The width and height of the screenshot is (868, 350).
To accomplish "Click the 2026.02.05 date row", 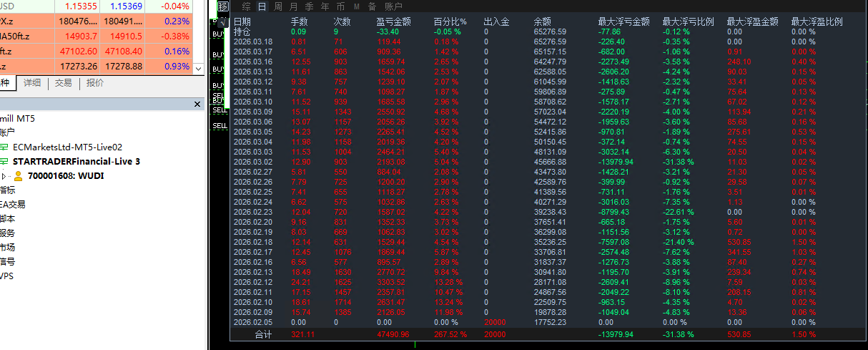I will (x=252, y=322).
